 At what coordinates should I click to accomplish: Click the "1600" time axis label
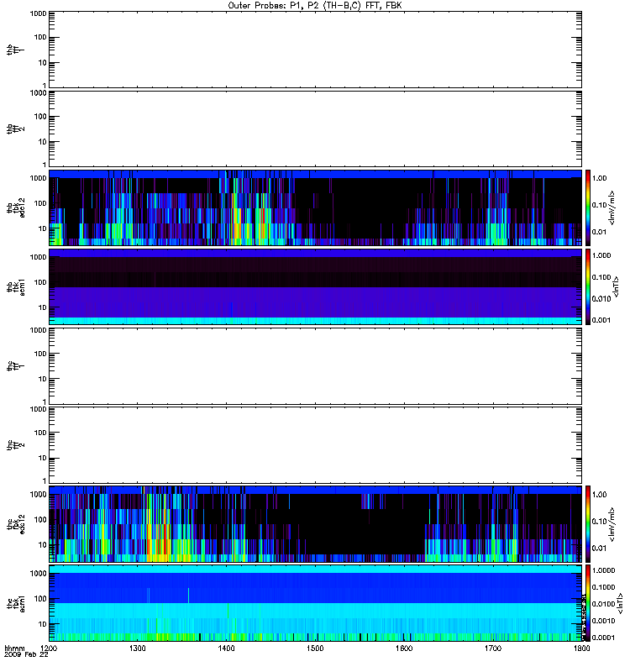(404, 648)
